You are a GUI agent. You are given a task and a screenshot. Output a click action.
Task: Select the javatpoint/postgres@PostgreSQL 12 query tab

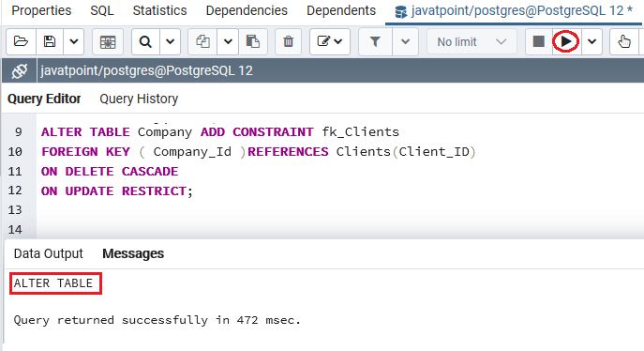coord(514,11)
